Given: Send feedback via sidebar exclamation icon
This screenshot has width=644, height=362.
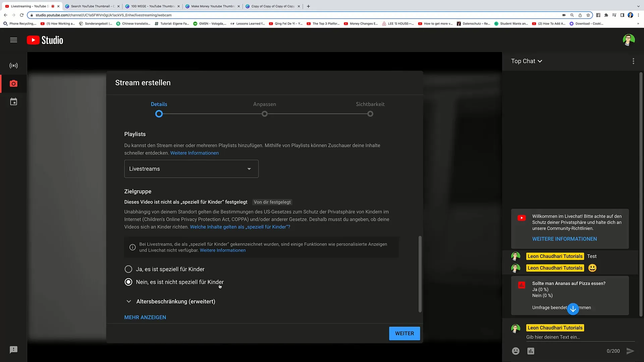Looking at the screenshot, I should click(13, 350).
